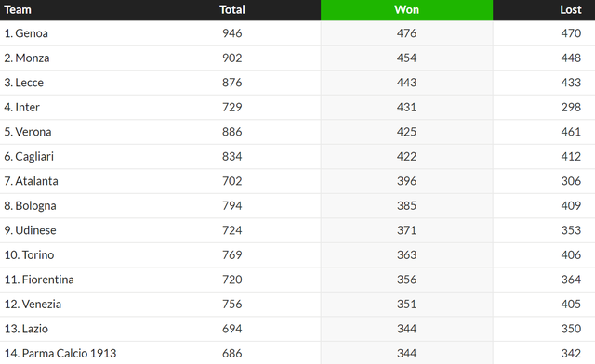The image size is (595, 364).
Task: Click the Bologna team name
Action: (x=35, y=206)
